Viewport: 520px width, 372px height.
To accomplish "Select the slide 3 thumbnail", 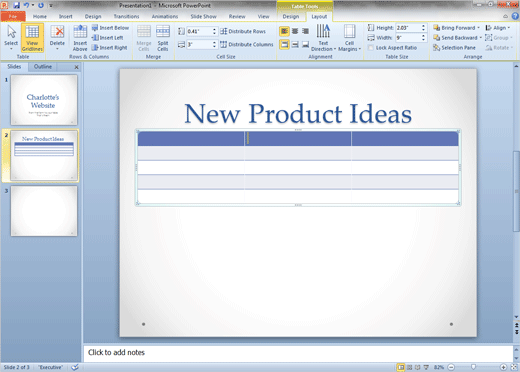I will point(44,211).
